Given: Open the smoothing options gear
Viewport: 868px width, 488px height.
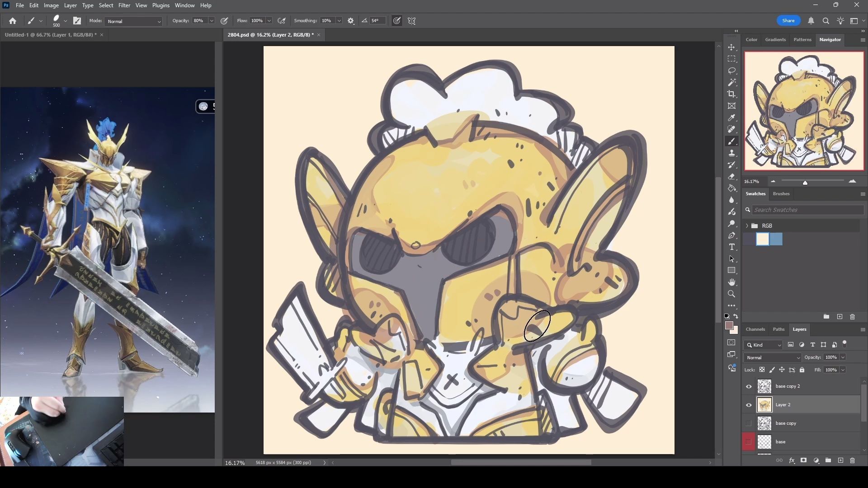Looking at the screenshot, I should click(351, 21).
